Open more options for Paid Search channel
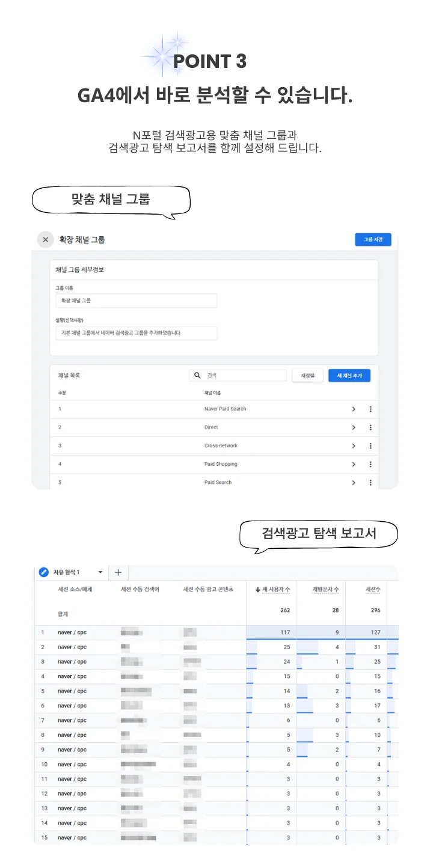 pyautogui.click(x=370, y=482)
